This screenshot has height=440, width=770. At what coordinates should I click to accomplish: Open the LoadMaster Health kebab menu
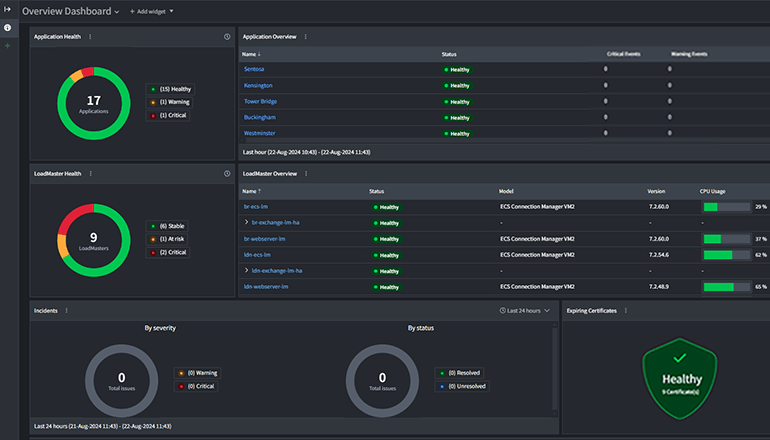pos(92,173)
